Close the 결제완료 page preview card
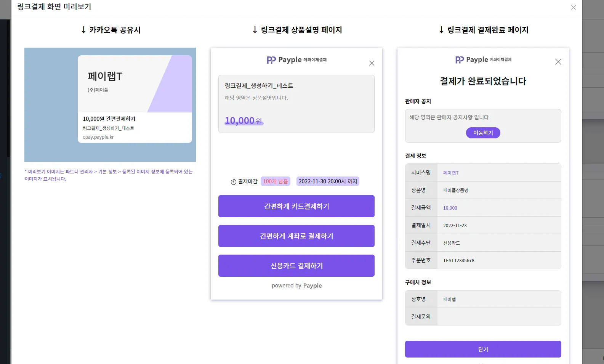Screen dimensions: 604x364 coord(558,62)
